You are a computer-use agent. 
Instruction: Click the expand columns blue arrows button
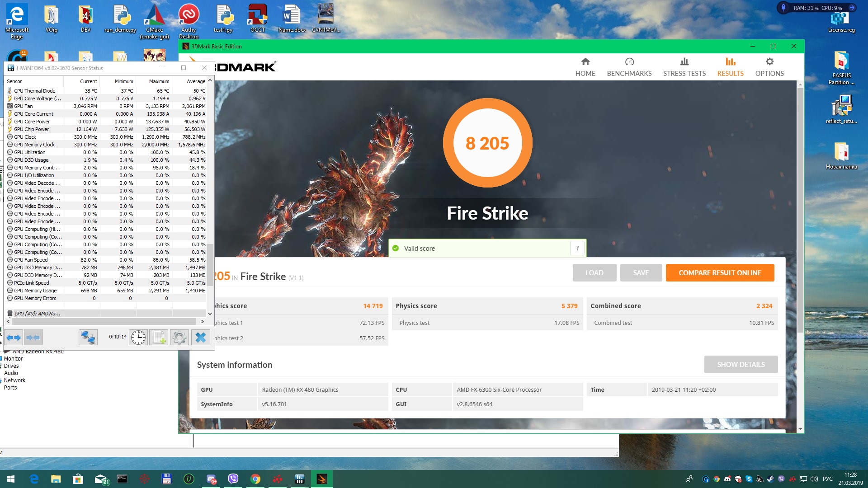pos(14,338)
